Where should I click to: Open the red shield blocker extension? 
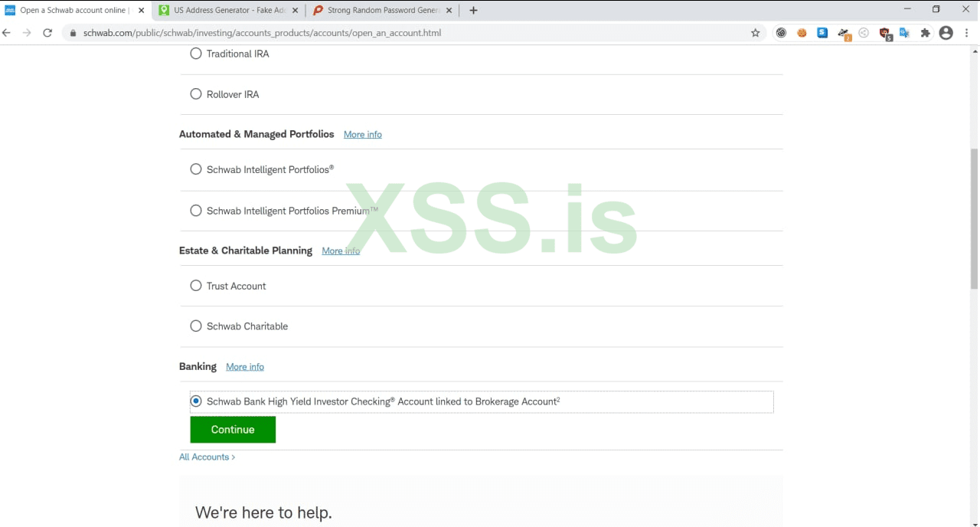(885, 34)
